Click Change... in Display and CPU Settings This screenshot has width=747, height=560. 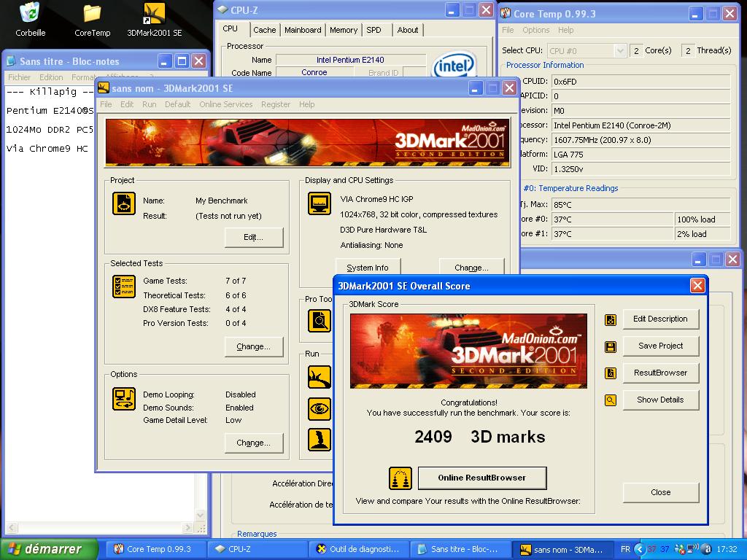point(471,267)
